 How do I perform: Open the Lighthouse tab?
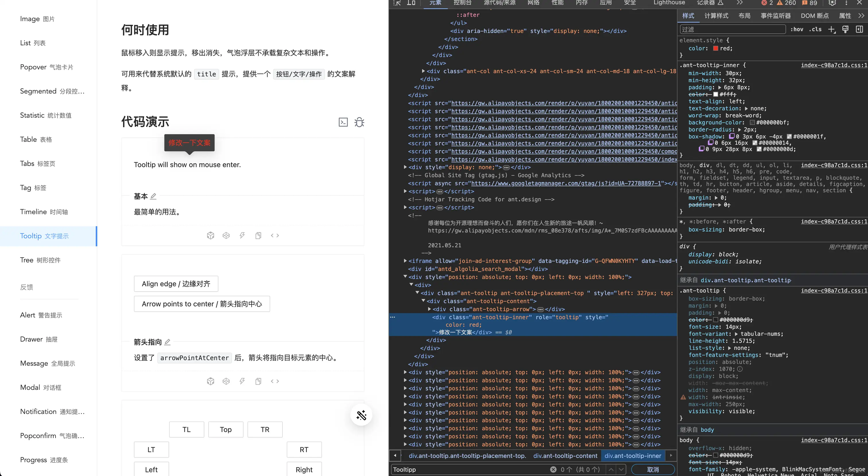[669, 3]
